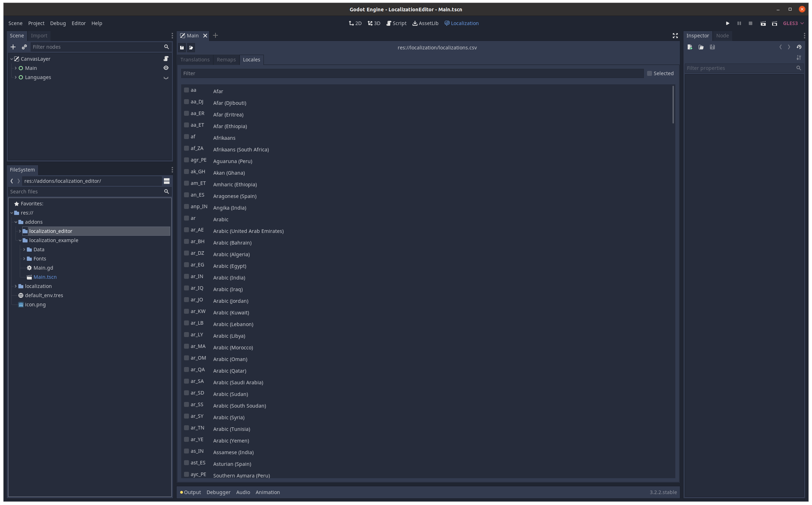
Task: Click the Play Scene clapperboard icon
Action: coord(763,23)
